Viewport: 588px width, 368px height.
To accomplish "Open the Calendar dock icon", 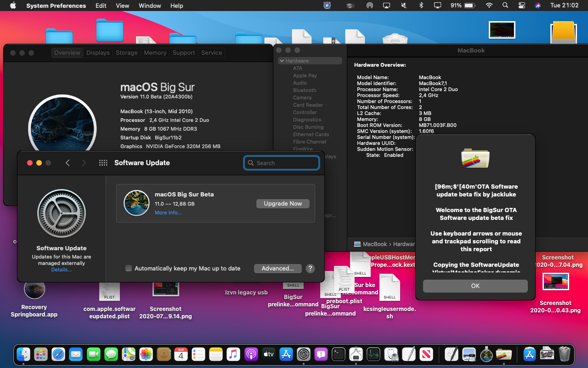I will [x=181, y=354].
